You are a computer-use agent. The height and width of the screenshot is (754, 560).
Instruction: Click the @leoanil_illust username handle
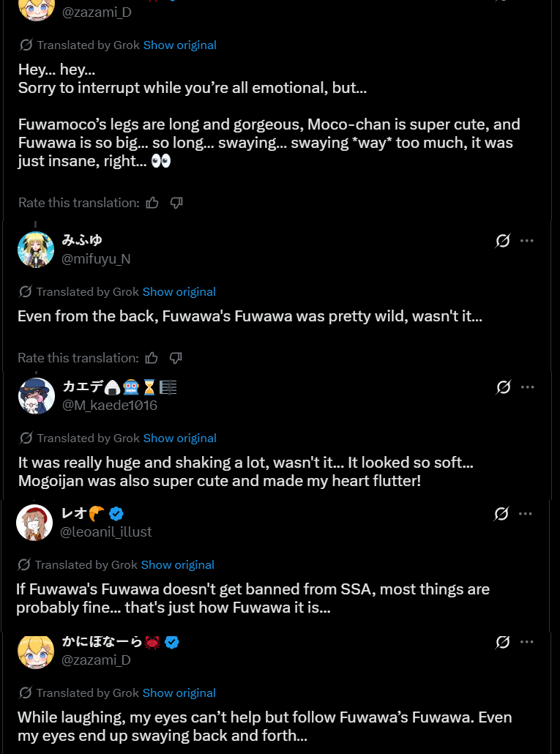105,532
